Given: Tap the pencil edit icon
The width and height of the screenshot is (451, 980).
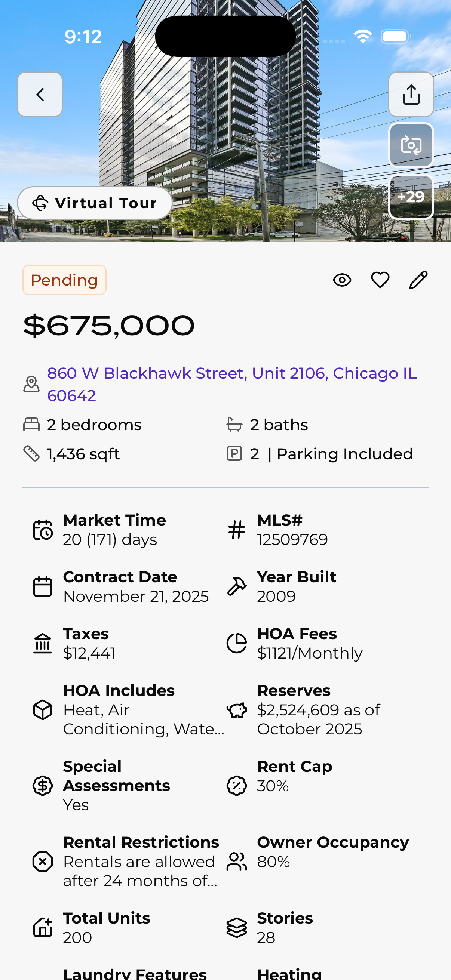Looking at the screenshot, I should [418, 280].
